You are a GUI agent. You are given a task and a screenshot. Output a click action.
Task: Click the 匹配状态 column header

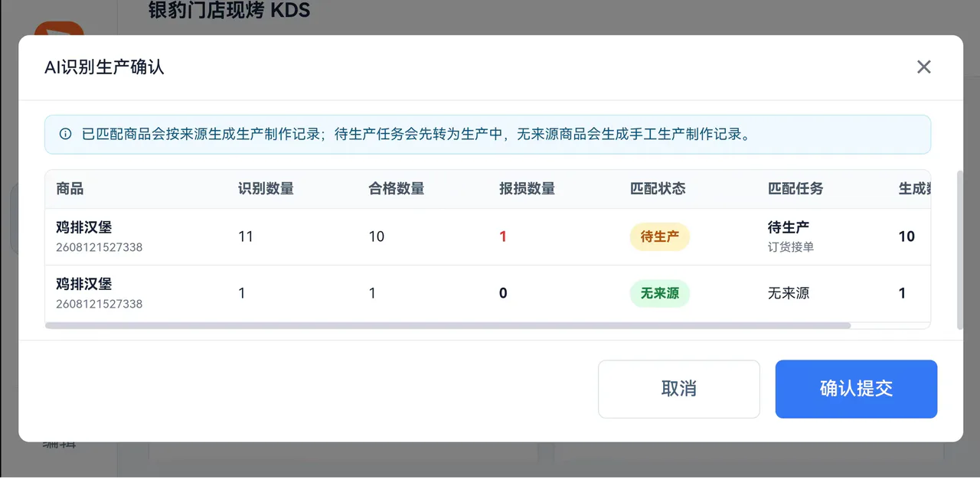pyautogui.click(x=658, y=188)
